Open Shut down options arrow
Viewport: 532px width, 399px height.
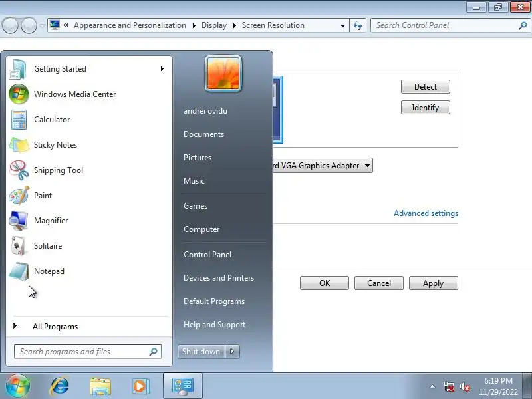233,352
